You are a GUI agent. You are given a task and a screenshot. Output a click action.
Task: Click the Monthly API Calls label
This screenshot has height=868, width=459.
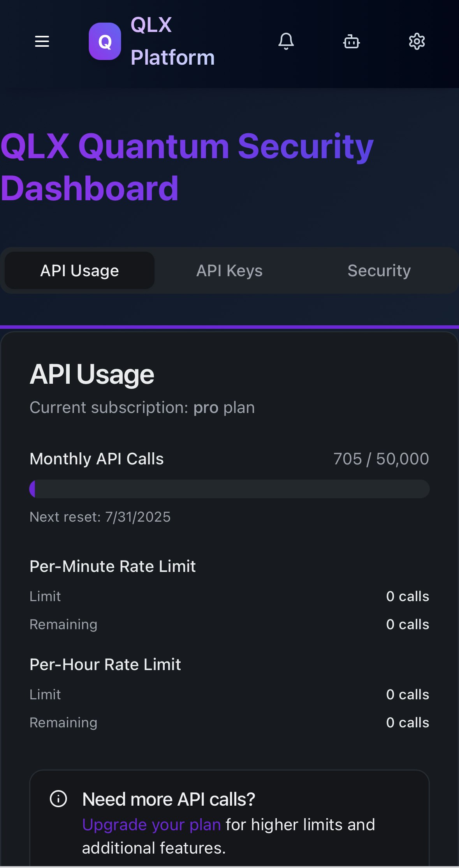[97, 459]
